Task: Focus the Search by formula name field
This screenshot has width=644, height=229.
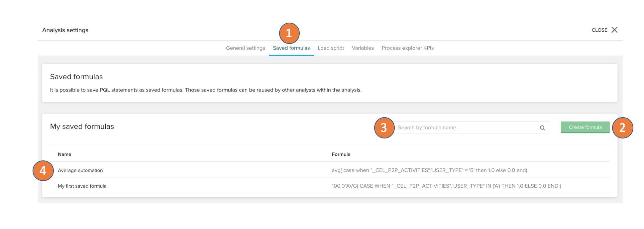Action: coord(465,127)
